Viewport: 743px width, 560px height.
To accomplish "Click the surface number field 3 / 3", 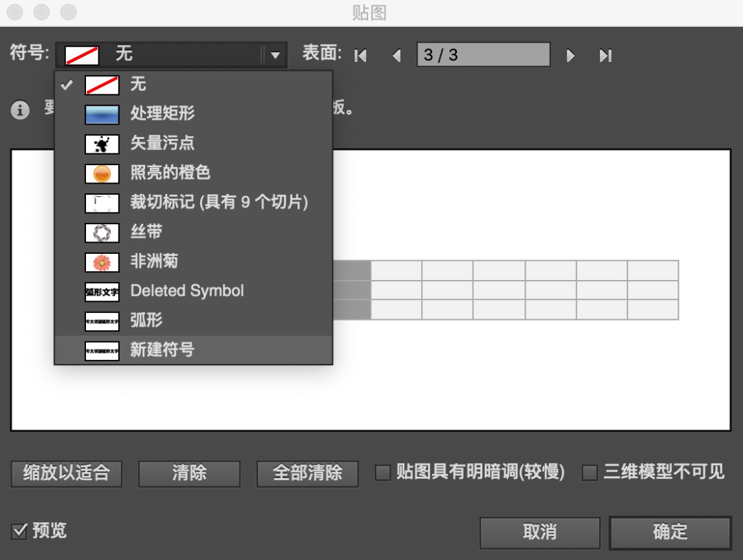I will (483, 55).
